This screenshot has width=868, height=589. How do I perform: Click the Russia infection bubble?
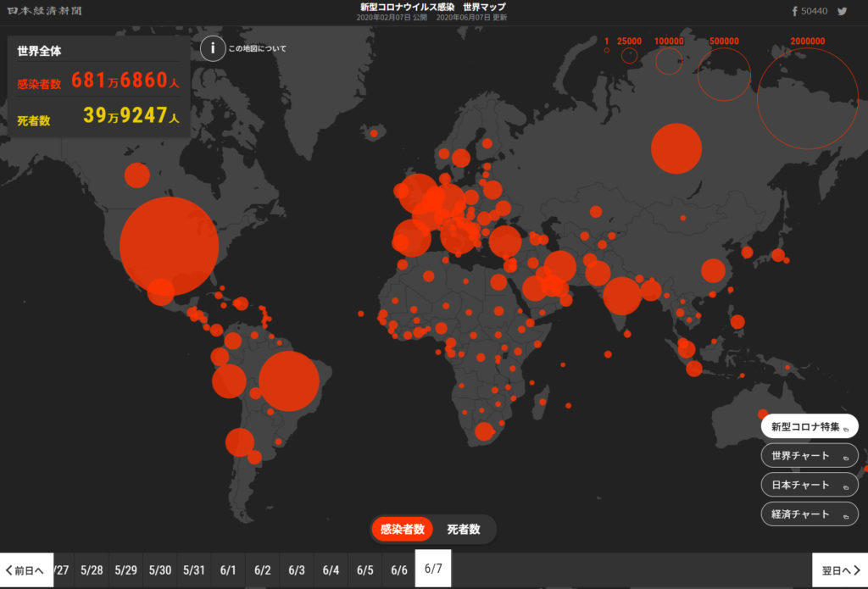click(676, 148)
